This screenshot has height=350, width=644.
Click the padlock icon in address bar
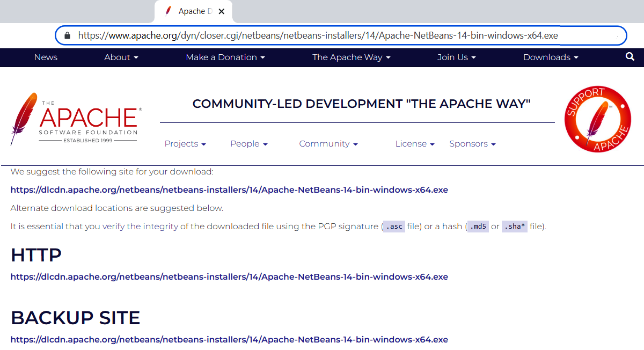(x=67, y=36)
